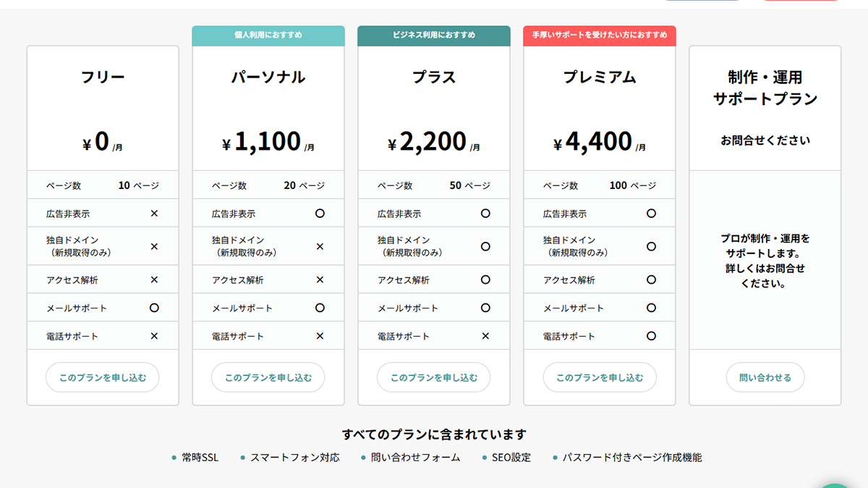Click the 電話サポート circle under プレミアム

point(651,335)
